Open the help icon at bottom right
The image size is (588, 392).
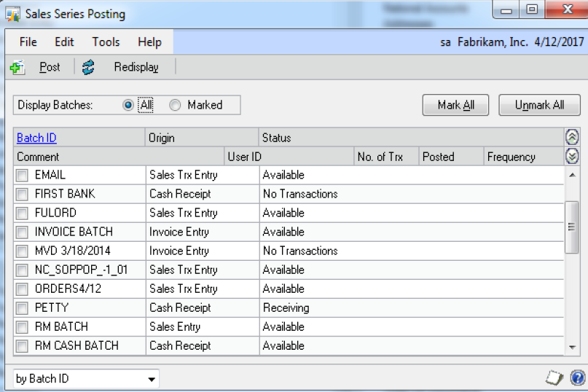[577, 378]
